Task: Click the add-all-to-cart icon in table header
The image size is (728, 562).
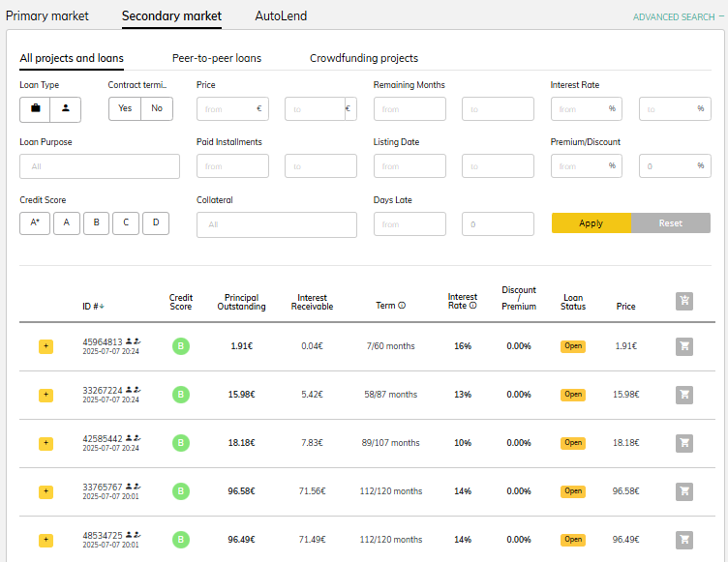Action: click(683, 301)
